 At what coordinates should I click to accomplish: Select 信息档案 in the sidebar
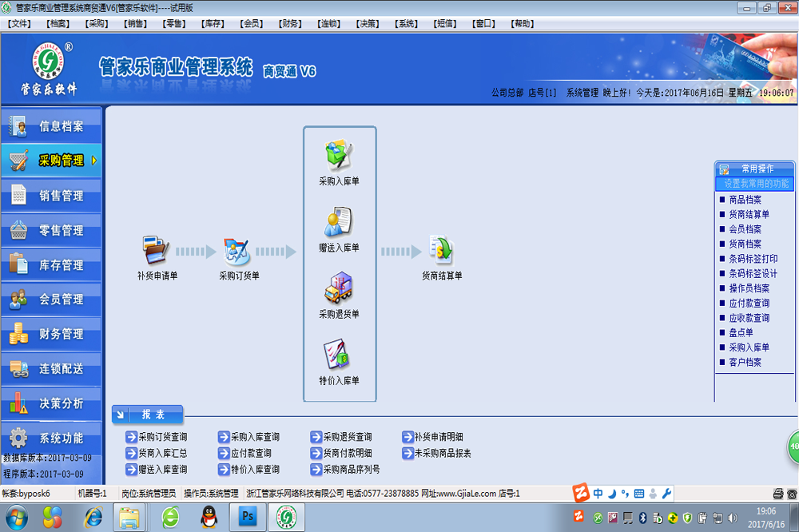click(51, 126)
